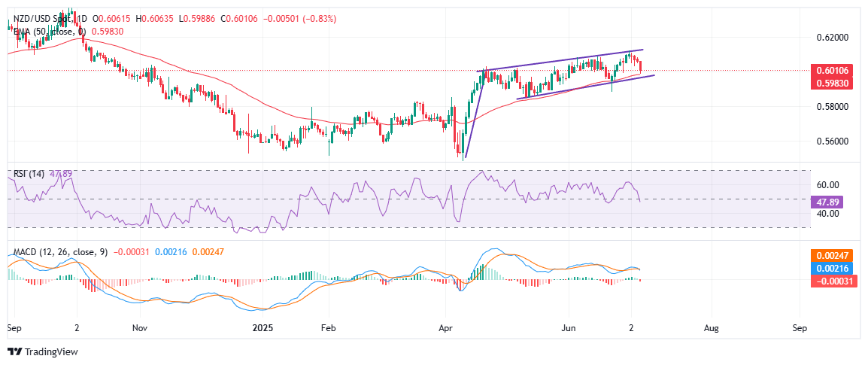Click the Nov label on time axis

coord(140,328)
